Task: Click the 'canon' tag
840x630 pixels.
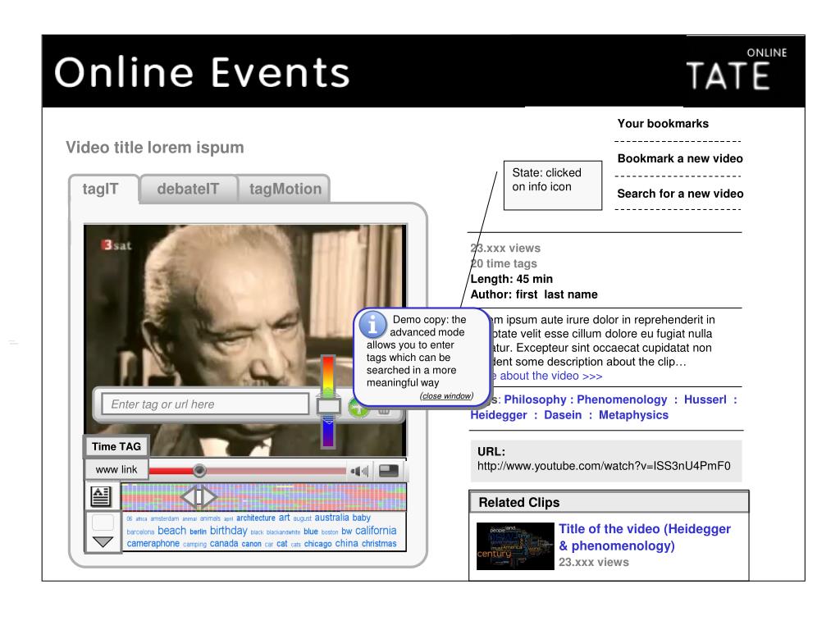Action: tap(251, 545)
